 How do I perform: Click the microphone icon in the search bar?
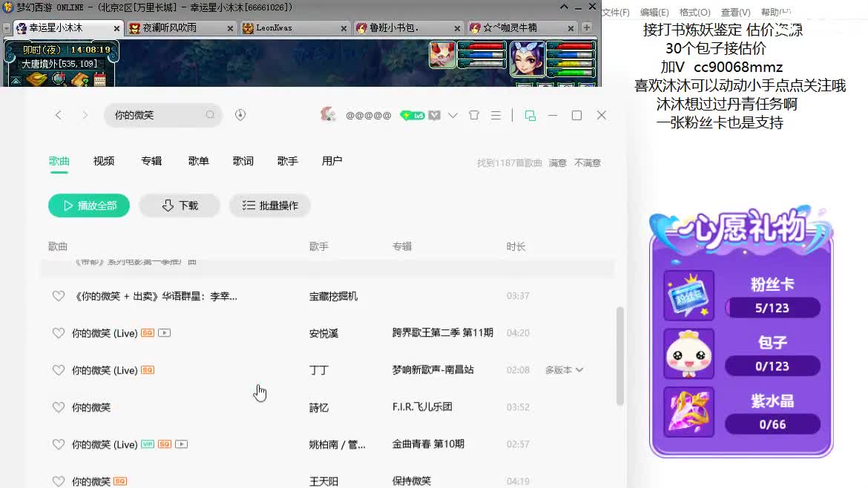point(240,115)
